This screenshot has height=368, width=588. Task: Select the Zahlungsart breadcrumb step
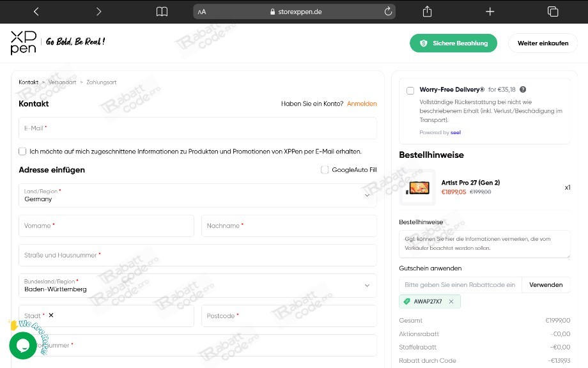(101, 82)
